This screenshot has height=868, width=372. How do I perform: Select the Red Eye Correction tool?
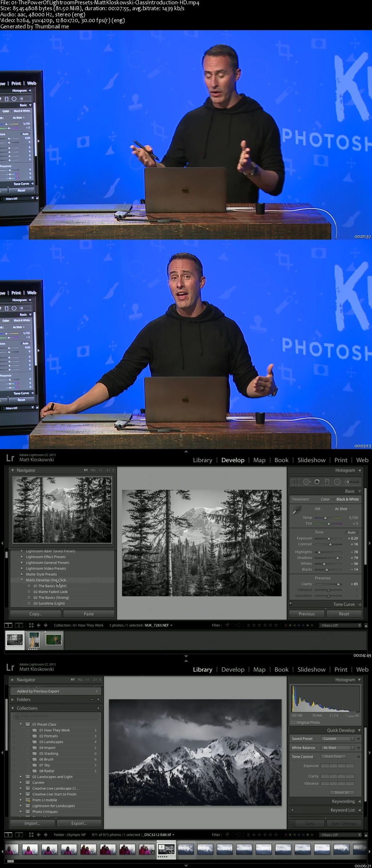317,482
